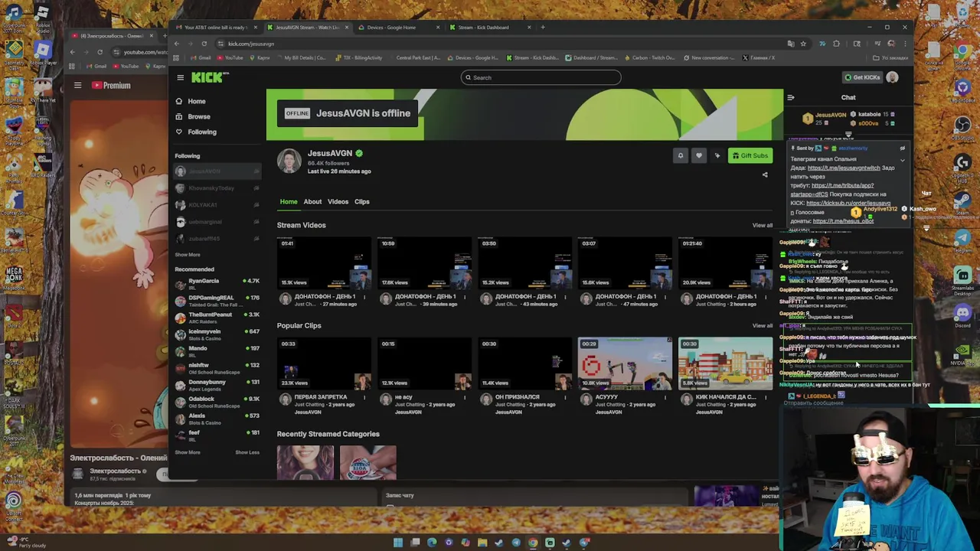Image resolution: width=980 pixels, height=551 pixels.
Task: Click the Kick search field
Action: click(x=541, y=77)
